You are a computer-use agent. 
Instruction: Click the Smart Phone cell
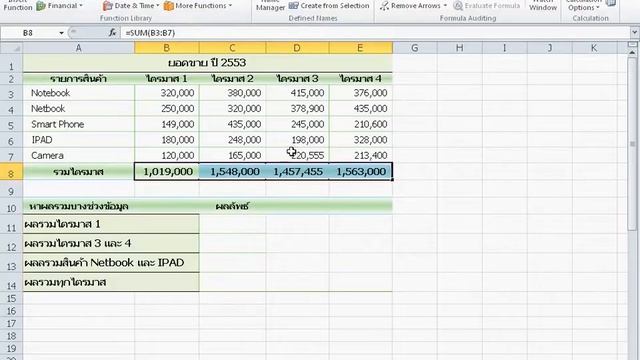[78, 124]
